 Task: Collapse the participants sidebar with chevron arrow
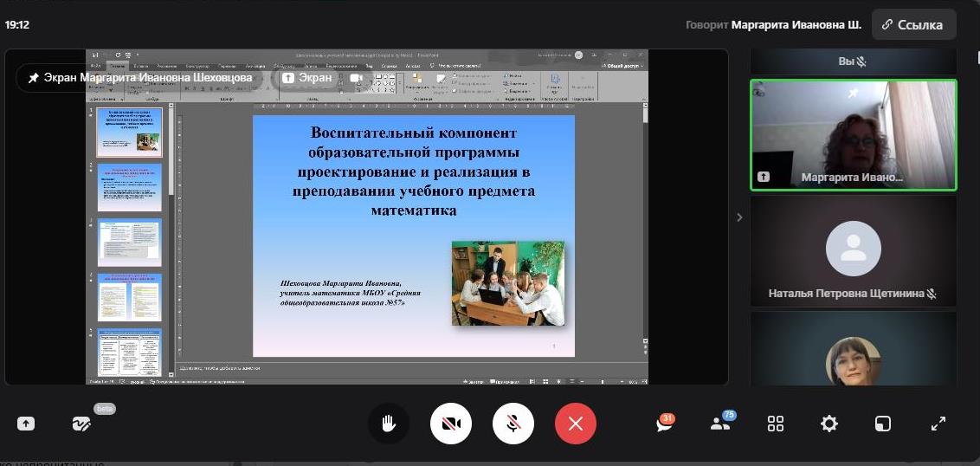(739, 217)
